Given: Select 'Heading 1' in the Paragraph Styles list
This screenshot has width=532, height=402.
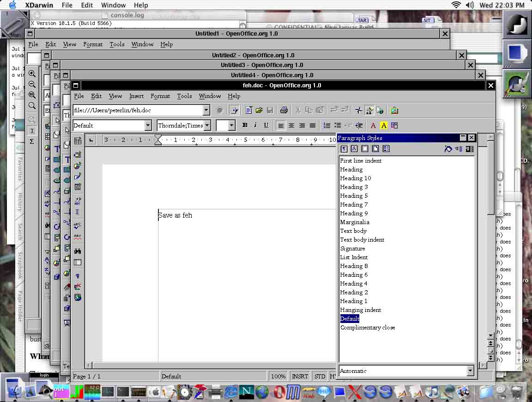Looking at the screenshot, I should 354,301.
